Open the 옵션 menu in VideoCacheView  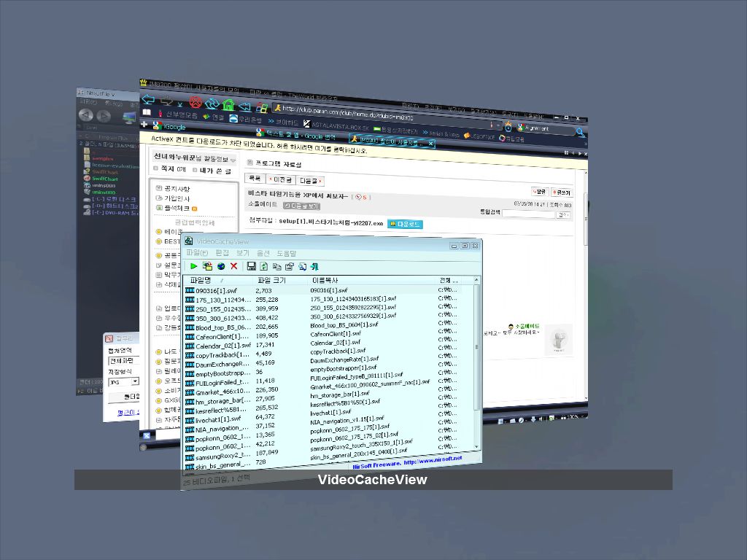pos(263,253)
